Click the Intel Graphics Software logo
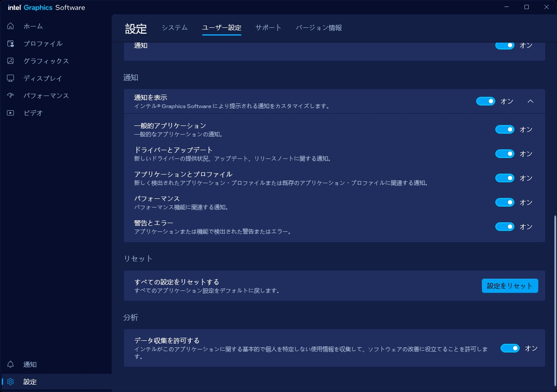The height and width of the screenshot is (392, 557). tap(46, 7)
